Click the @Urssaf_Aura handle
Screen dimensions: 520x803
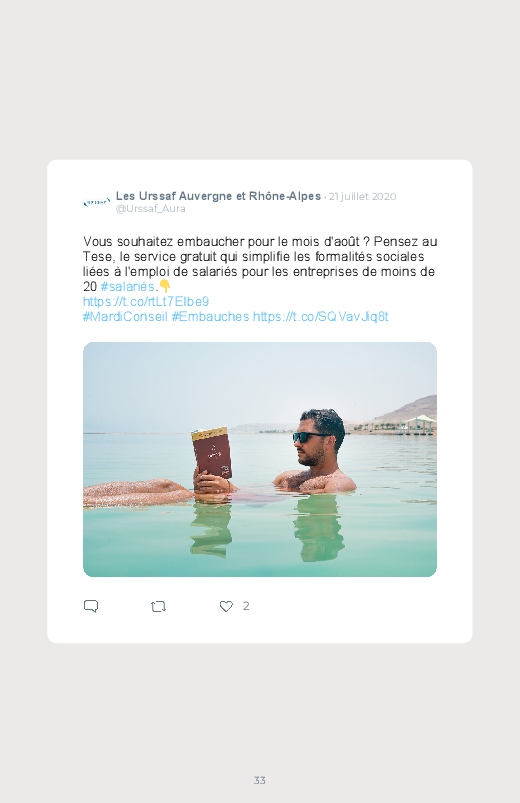click(151, 209)
